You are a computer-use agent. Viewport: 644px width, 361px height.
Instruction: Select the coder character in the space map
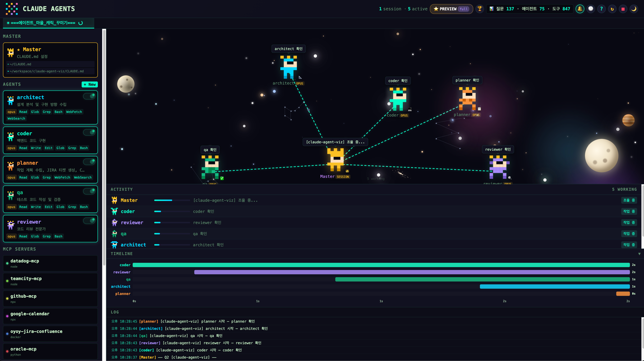pos(398,99)
